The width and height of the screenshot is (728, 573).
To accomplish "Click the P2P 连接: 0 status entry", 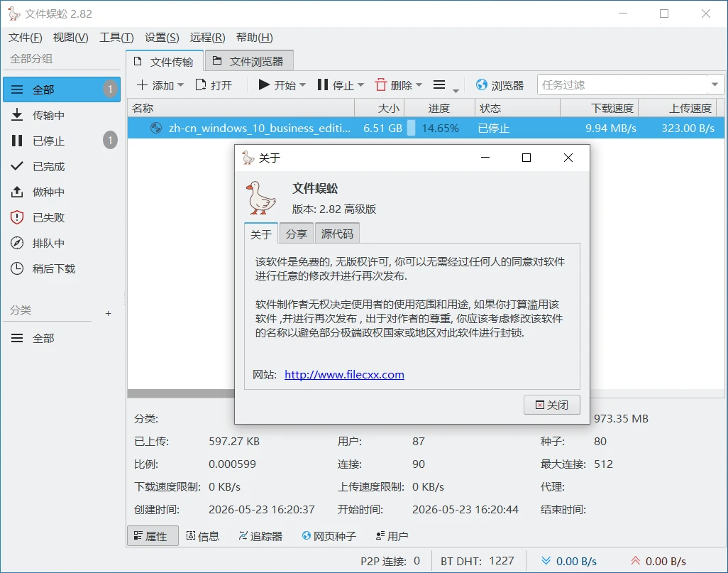I will pyautogui.click(x=390, y=561).
